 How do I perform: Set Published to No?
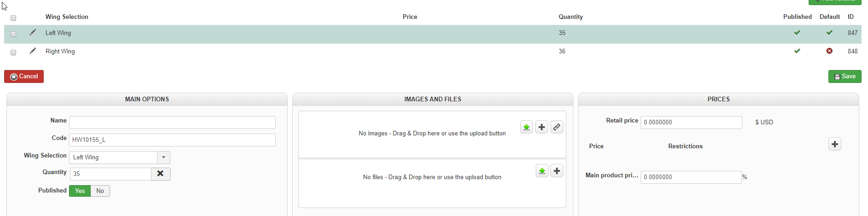click(100, 191)
